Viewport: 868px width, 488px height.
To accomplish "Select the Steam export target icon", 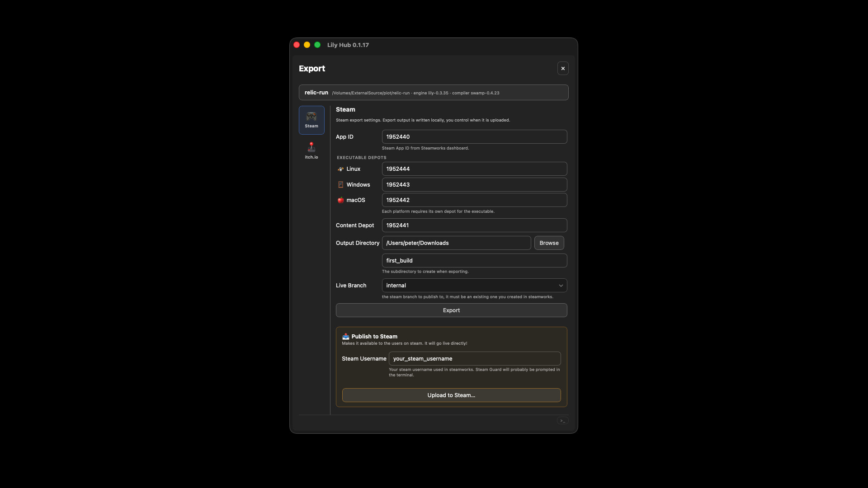I will 311,120.
